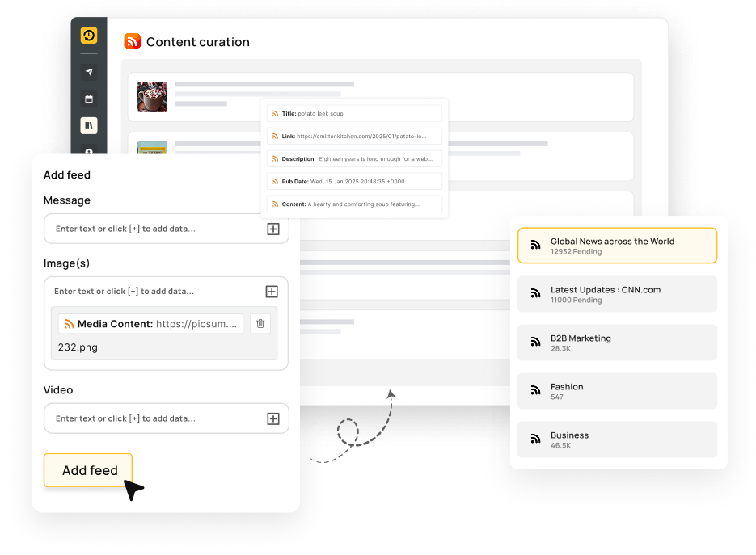The image size is (756, 555).
Task: Click the Add feed button
Action: click(87, 470)
